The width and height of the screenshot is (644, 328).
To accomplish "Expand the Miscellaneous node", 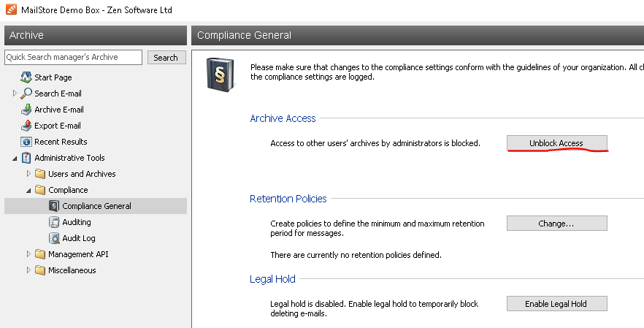I will click(x=28, y=270).
